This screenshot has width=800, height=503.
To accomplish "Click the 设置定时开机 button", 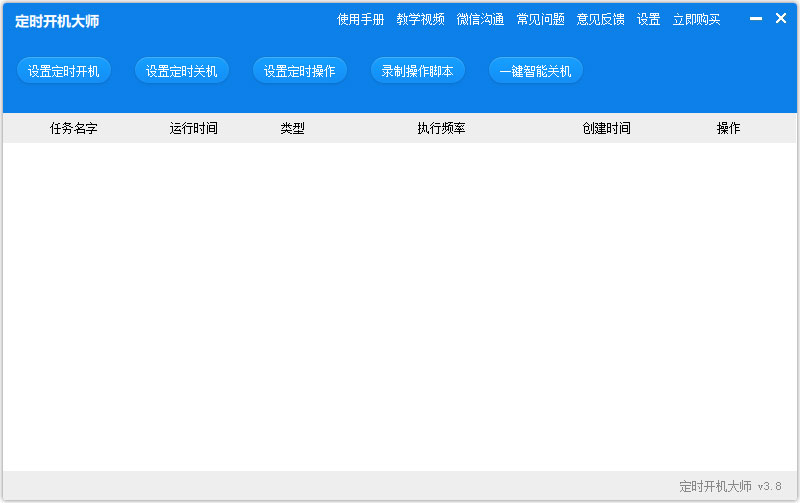I will point(64,71).
